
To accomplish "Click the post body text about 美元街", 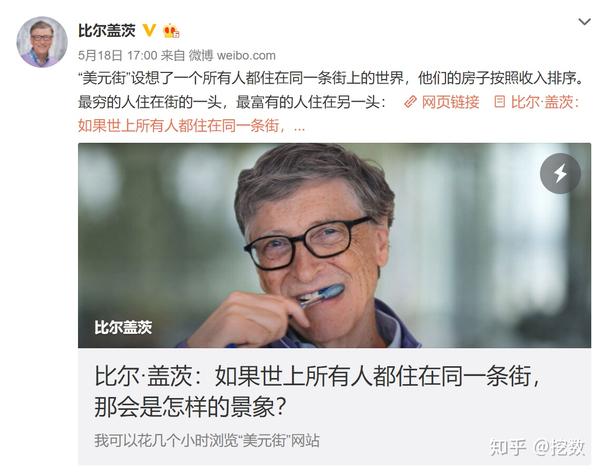I will (331, 90).
